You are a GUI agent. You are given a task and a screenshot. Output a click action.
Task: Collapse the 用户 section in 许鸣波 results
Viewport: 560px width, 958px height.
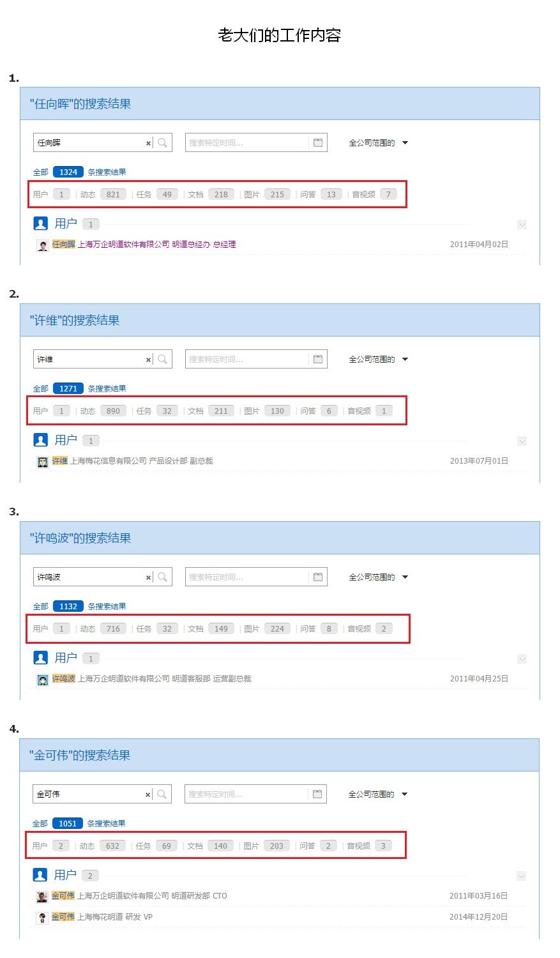tap(522, 658)
